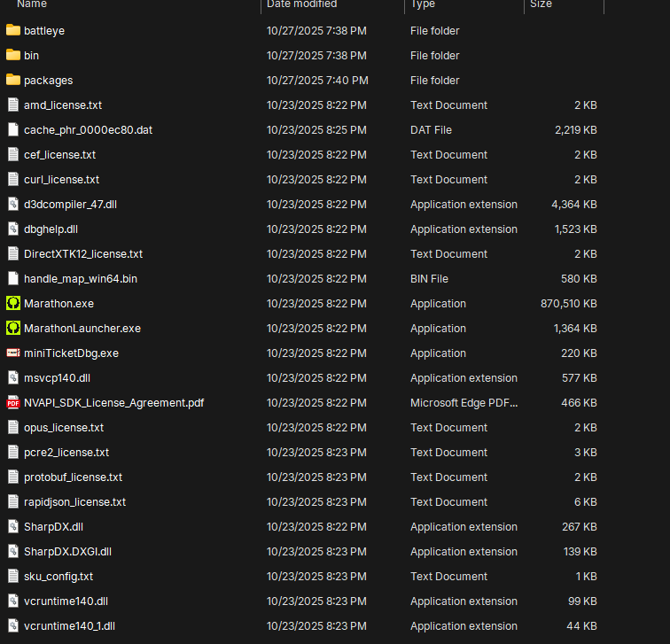670x644 pixels.
Task: Click the BIN File type cell
Action: [429, 278]
